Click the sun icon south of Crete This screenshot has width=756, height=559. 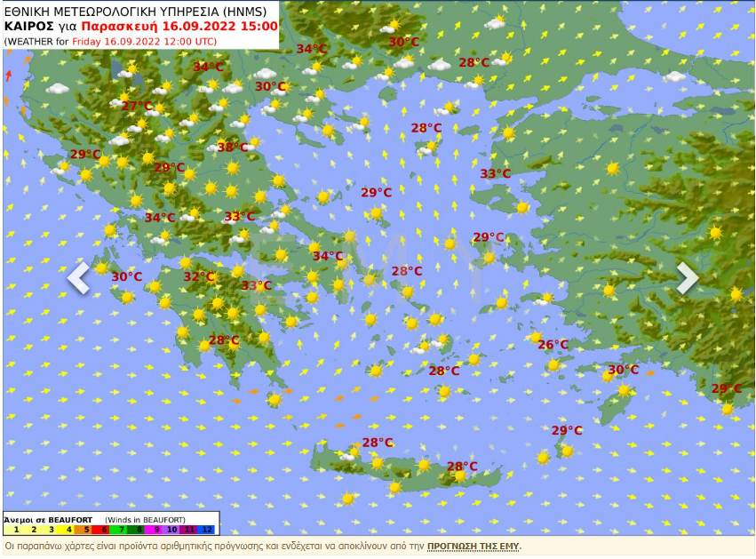(x=347, y=499)
